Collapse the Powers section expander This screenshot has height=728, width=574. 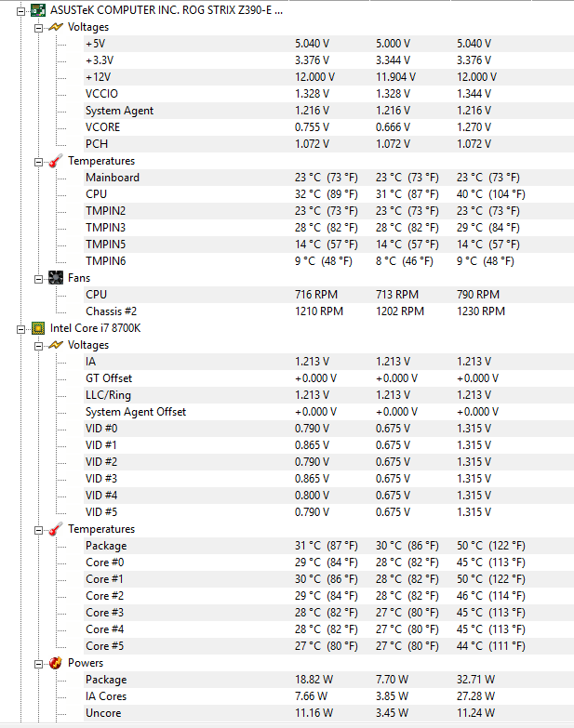[x=39, y=663]
